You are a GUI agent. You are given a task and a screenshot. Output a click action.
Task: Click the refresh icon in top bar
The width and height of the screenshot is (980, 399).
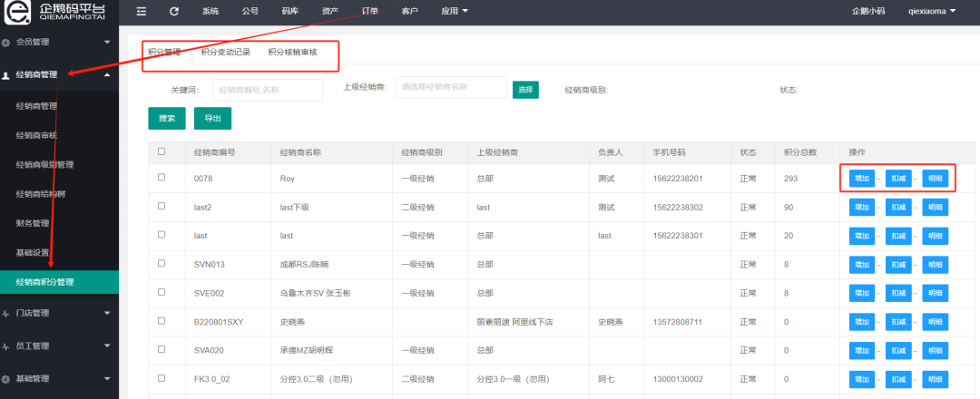coord(173,11)
